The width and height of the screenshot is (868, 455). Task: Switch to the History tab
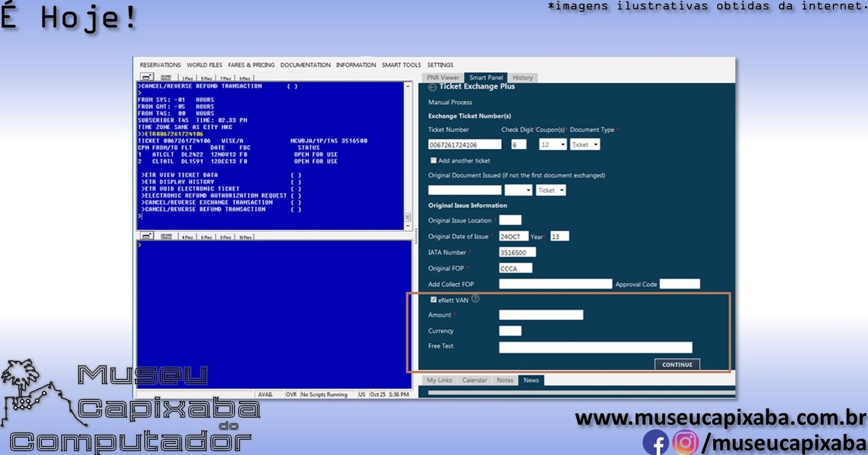click(x=523, y=78)
